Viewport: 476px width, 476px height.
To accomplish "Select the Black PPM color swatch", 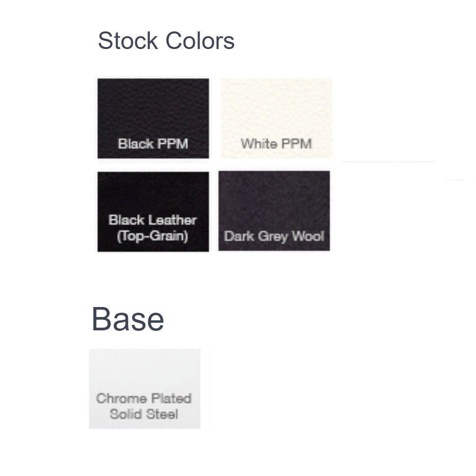I will click(153, 118).
